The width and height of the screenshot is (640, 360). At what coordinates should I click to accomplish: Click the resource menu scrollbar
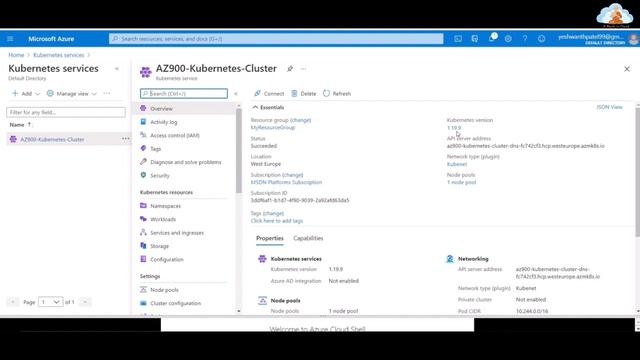pyautogui.click(x=239, y=151)
